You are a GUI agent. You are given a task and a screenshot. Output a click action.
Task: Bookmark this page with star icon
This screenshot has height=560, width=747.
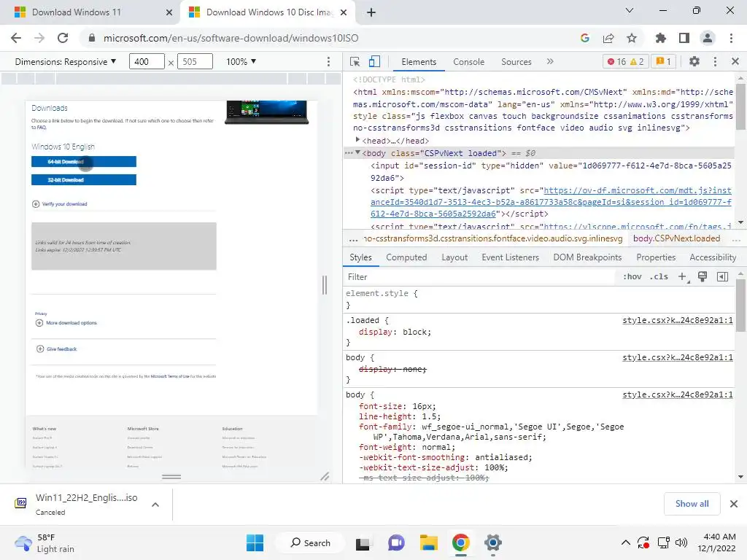[x=632, y=38]
